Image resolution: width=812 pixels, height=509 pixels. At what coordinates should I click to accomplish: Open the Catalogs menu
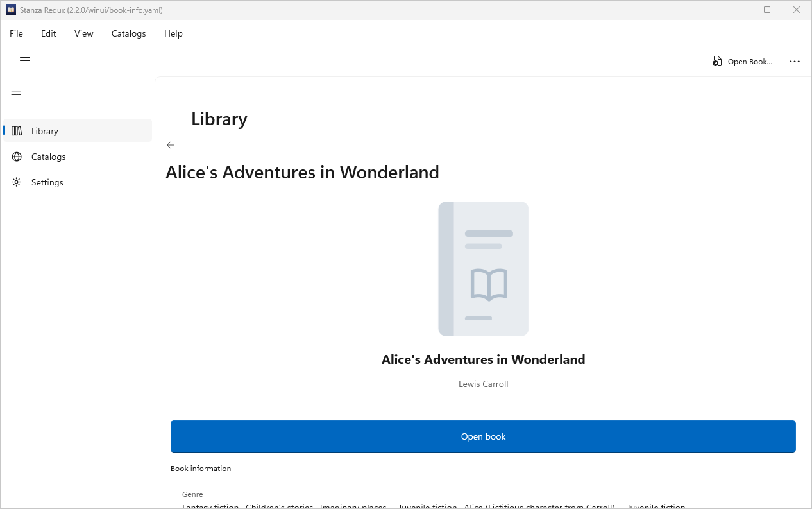point(129,33)
